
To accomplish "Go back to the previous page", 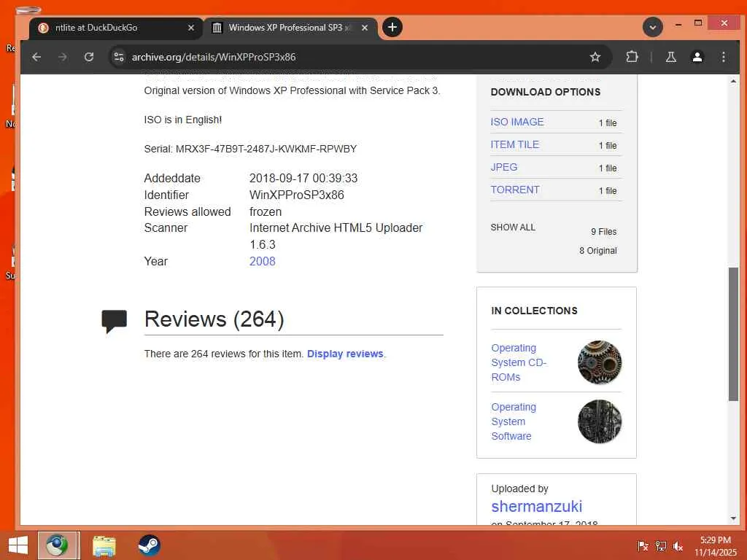I will 36,57.
